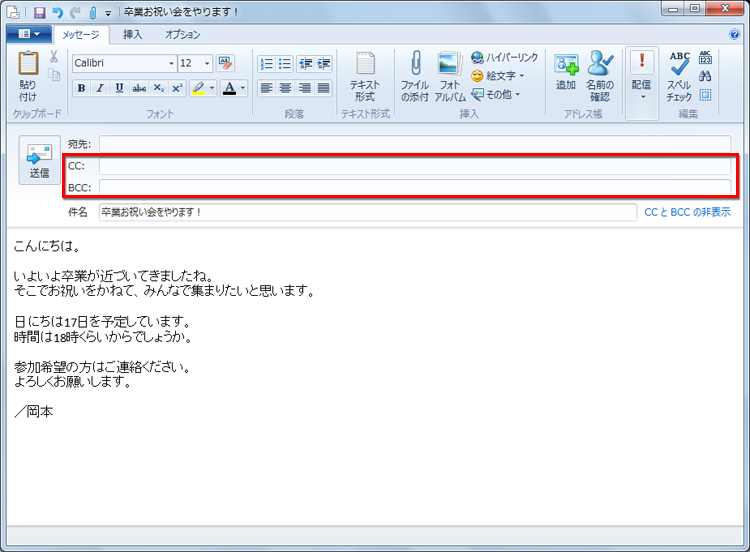Open font color dropdown arrow
750x552 pixels.
[x=243, y=88]
